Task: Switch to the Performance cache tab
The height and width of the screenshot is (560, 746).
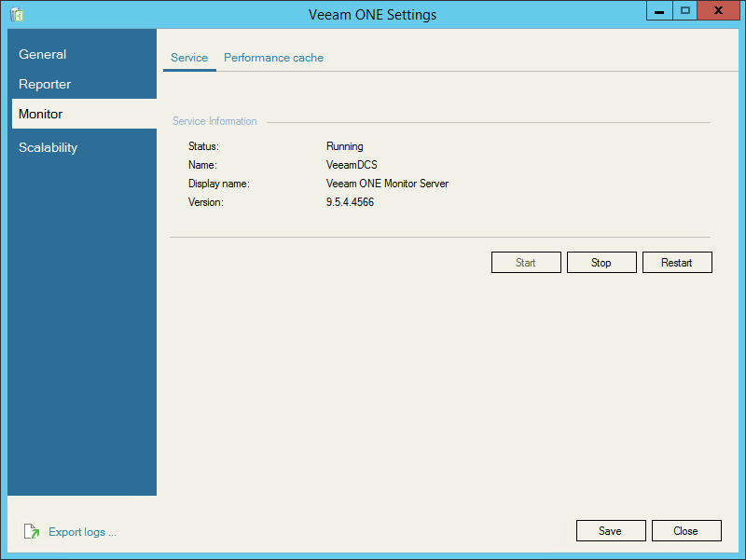Action: [x=273, y=58]
